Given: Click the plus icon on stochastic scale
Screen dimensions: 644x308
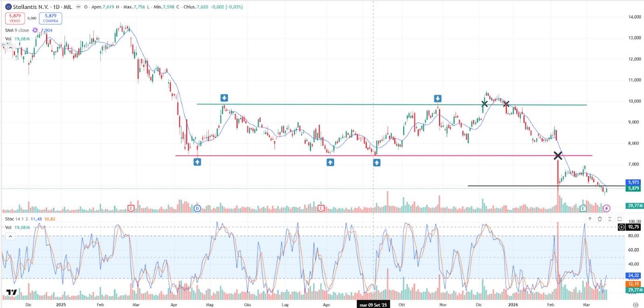Looking at the screenshot, I should [x=621, y=227].
